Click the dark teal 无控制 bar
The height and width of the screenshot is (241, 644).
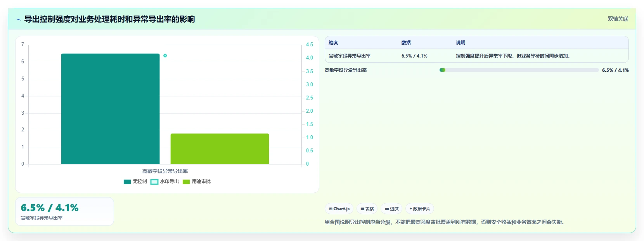coord(110,109)
